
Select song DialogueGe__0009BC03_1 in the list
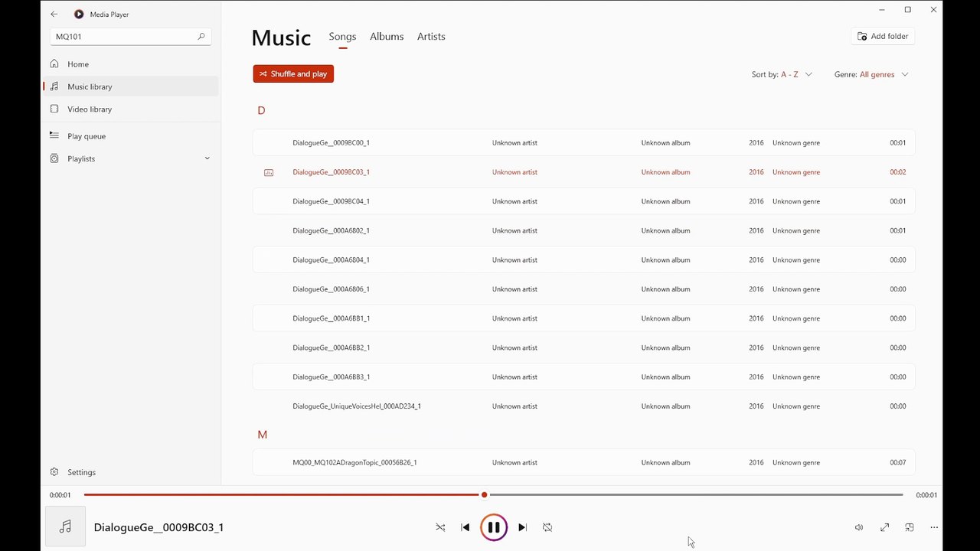584,172
